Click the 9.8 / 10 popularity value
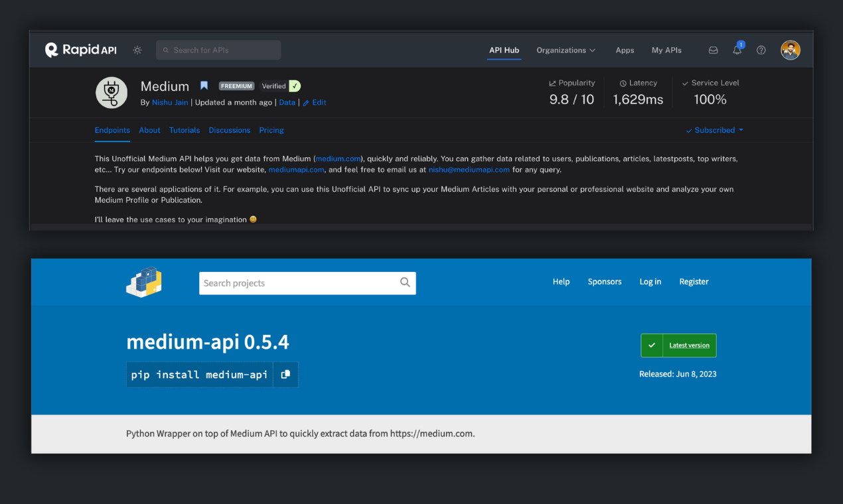The height and width of the screenshot is (504, 843). [572, 99]
